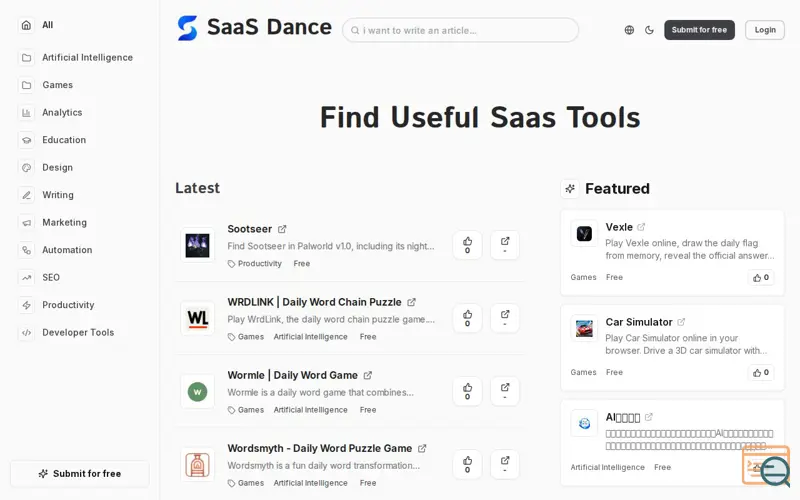
Task: Click the Wordsmyth logo thumbnail
Action: (x=197, y=464)
